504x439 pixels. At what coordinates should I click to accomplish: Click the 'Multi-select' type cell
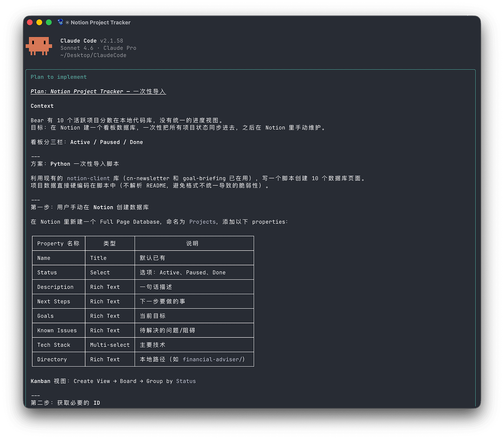click(110, 345)
